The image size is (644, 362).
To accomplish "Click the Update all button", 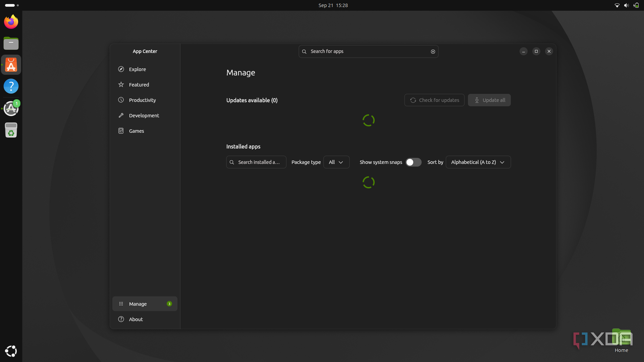I will coord(489,100).
